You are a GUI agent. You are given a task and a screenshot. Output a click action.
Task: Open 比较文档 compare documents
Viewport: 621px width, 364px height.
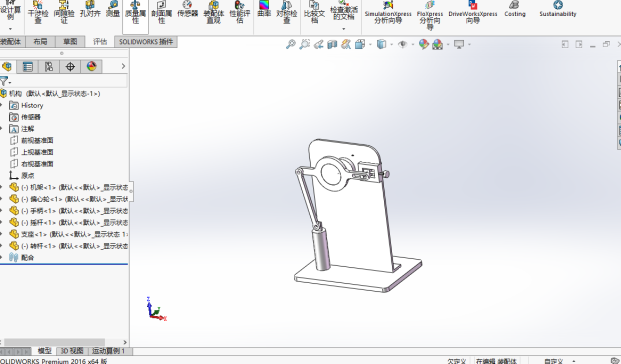coord(314,12)
